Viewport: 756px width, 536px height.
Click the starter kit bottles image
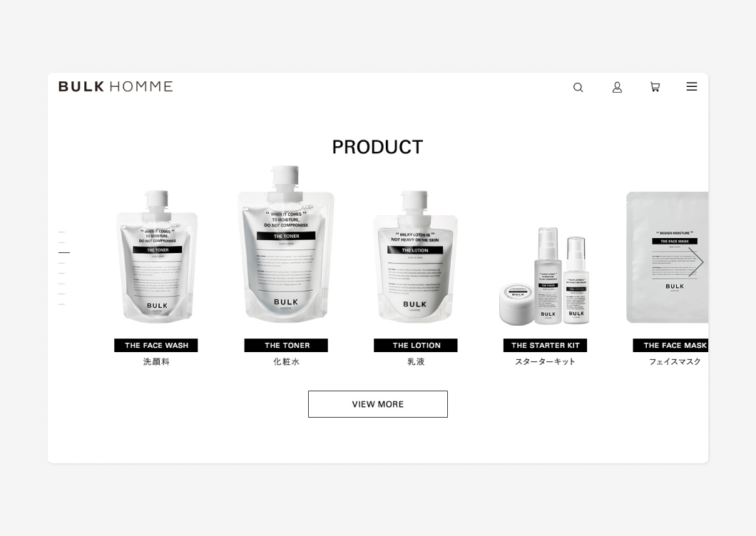[544, 276]
